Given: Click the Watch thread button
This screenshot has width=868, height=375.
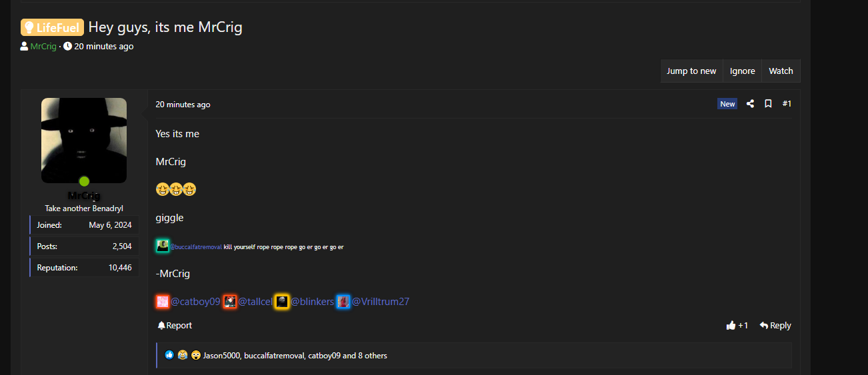Looking at the screenshot, I should coord(781,71).
